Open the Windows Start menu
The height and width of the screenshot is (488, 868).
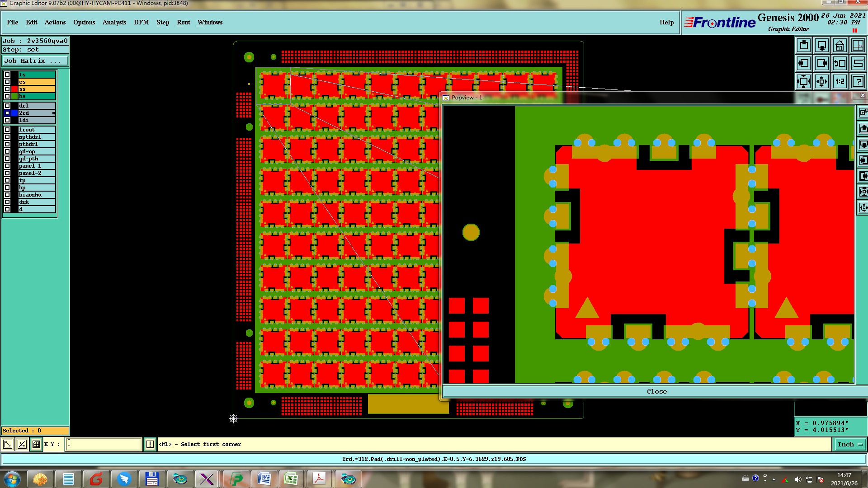click(x=12, y=479)
